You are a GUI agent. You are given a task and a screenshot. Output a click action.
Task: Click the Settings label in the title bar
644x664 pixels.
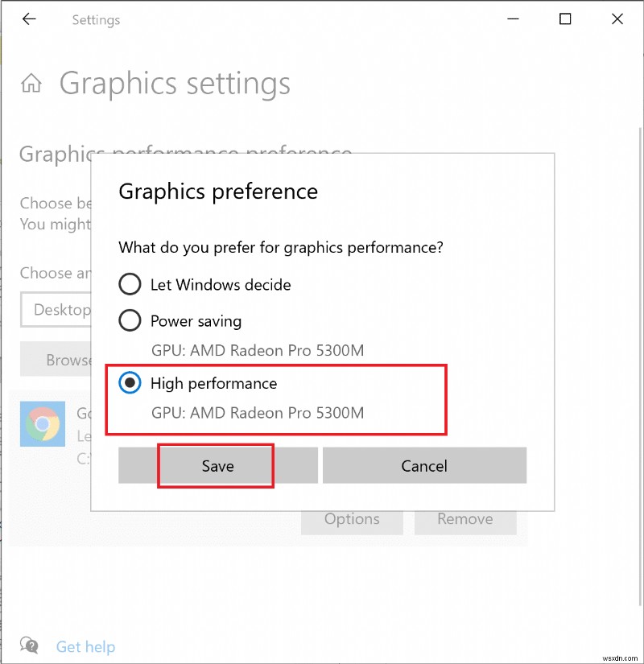[x=96, y=19]
